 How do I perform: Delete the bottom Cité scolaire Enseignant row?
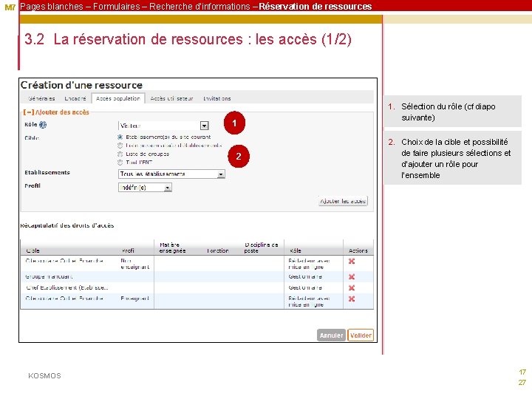(352, 299)
